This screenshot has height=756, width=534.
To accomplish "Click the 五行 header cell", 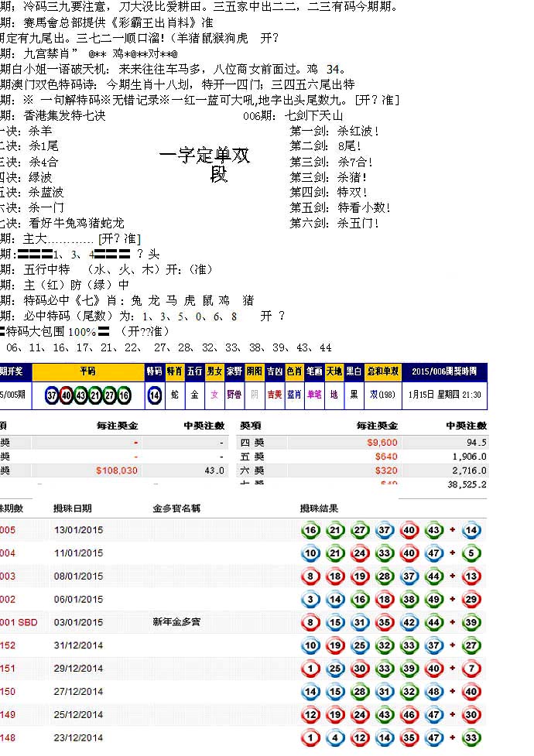I will (194, 371).
